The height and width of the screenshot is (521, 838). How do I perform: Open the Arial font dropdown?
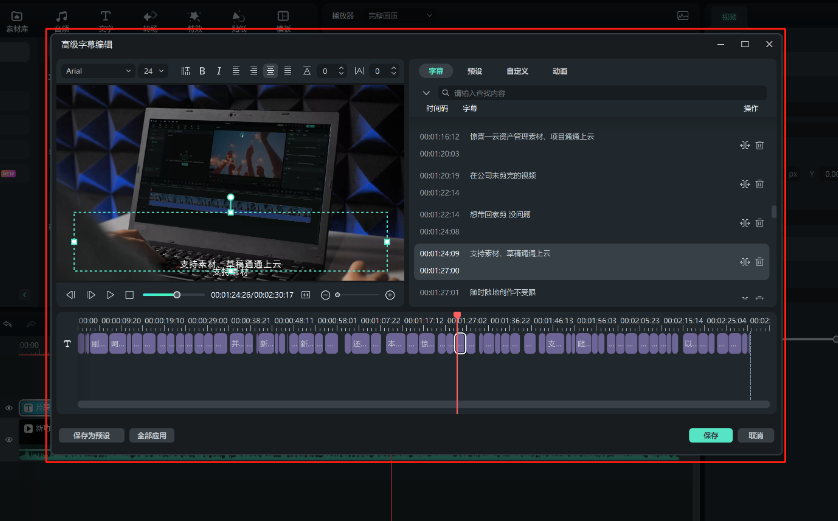(x=98, y=71)
